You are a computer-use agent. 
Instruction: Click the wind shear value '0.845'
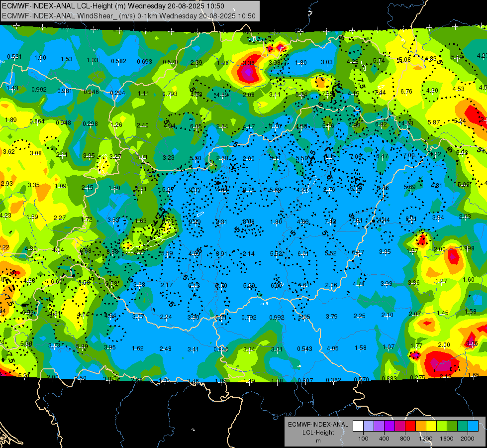pyautogui.click(x=221, y=349)
